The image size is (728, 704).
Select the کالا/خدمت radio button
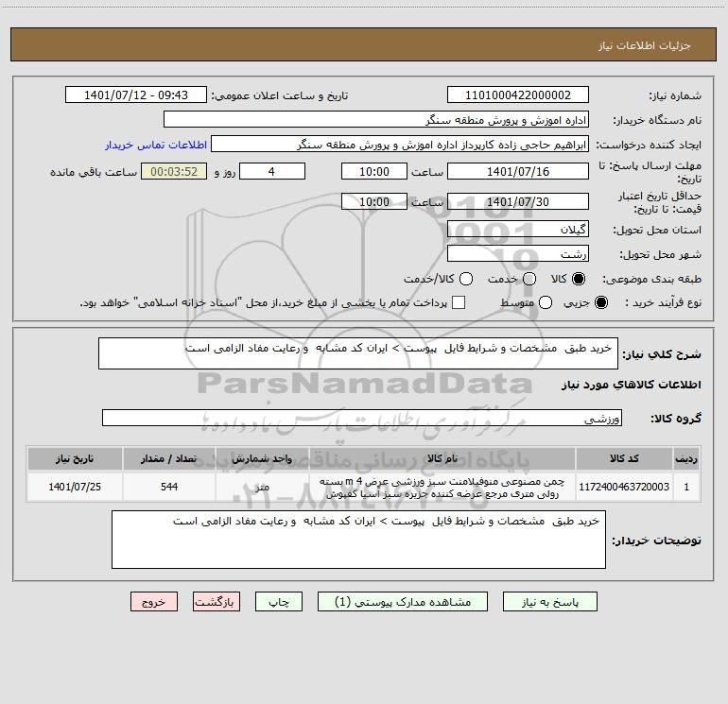(x=466, y=279)
